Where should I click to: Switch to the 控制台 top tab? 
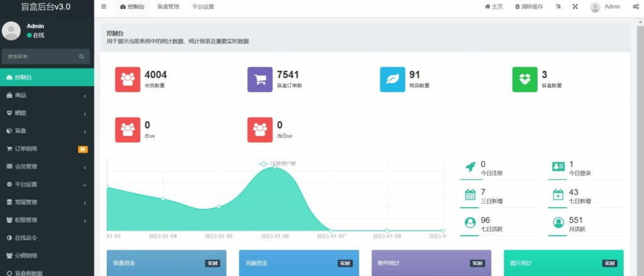[132, 7]
